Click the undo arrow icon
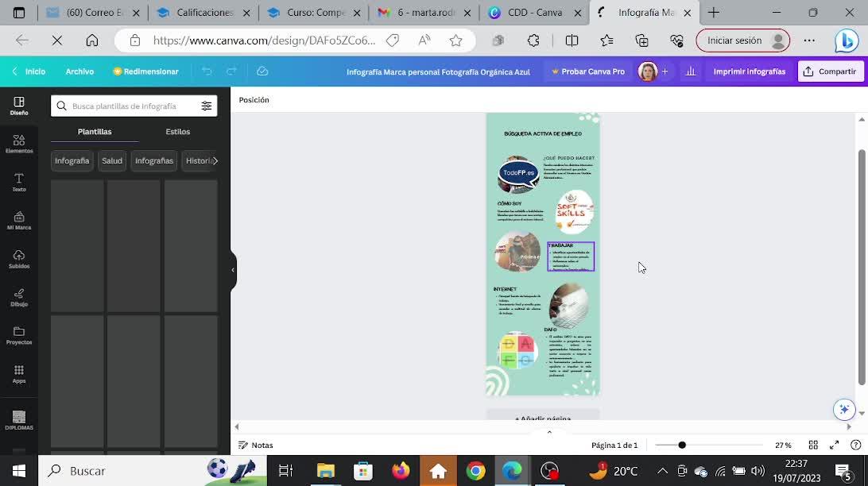 pos(207,71)
